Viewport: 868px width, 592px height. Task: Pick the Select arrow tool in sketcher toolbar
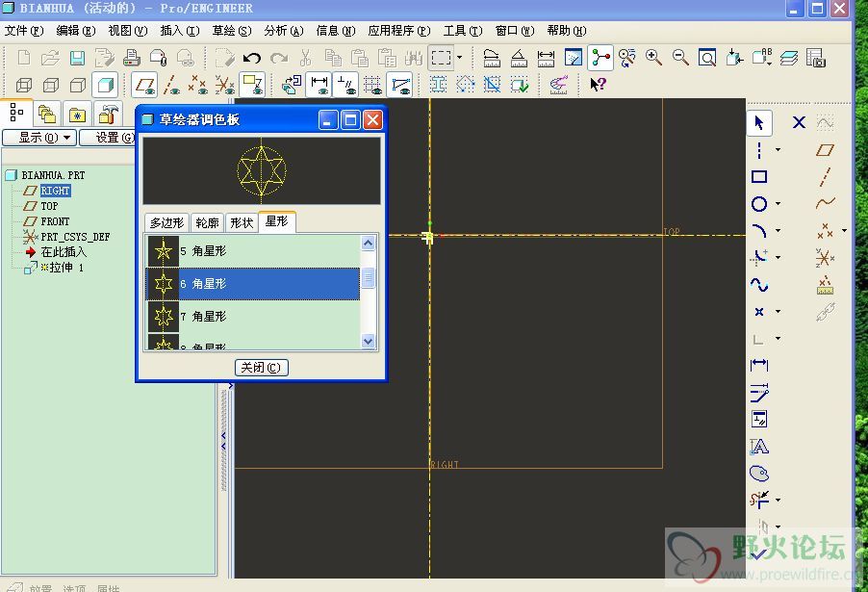point(759,122)
